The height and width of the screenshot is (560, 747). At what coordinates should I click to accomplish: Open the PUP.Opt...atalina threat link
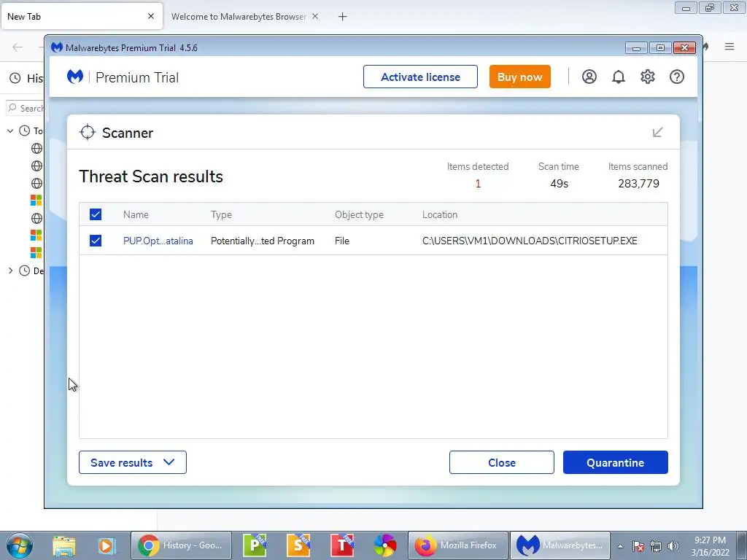pos(158,241)
